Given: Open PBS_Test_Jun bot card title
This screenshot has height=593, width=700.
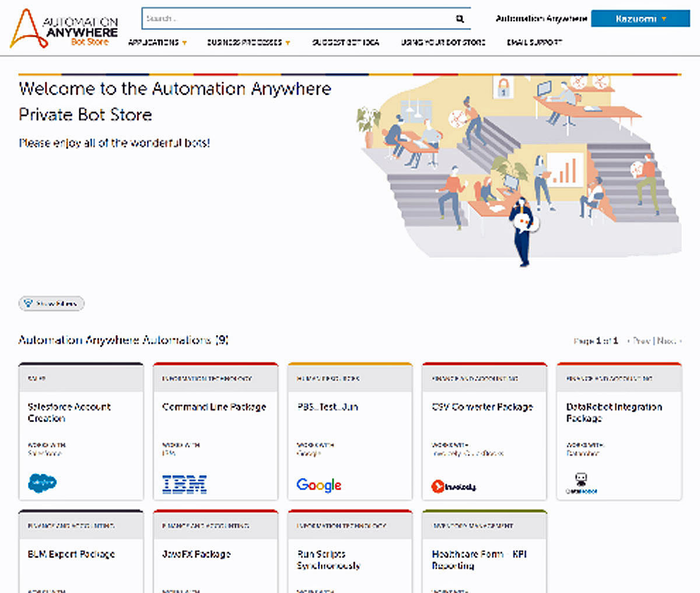Looking at the screenshot, I should (x=327, y=407).
